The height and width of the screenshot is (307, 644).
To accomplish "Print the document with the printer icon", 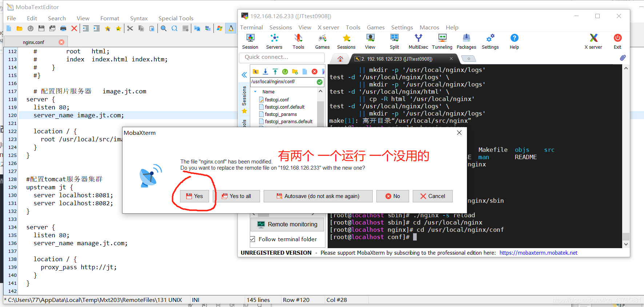I will [63, 28].
